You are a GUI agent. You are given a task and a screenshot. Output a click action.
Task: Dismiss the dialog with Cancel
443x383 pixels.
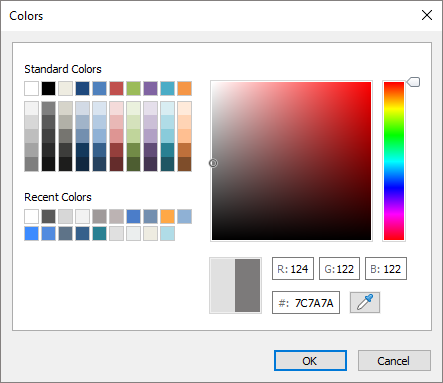(x=394, y=360)
